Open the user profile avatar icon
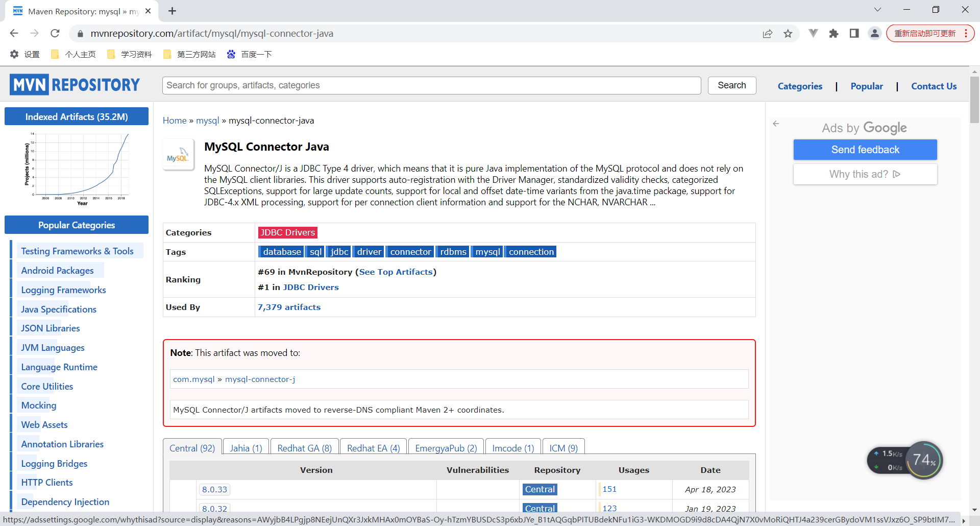Screen dimensions: 980x526 (x=874, y=34)
